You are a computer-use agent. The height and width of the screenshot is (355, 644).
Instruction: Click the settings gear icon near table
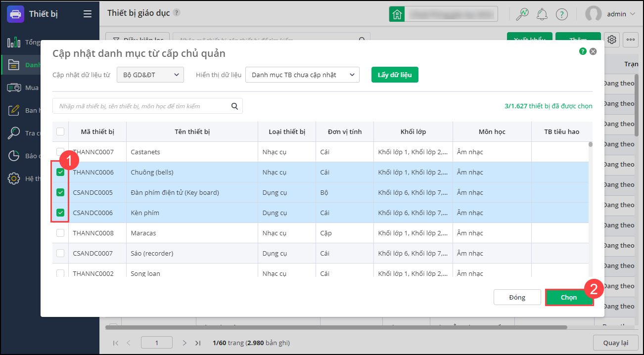612,40
